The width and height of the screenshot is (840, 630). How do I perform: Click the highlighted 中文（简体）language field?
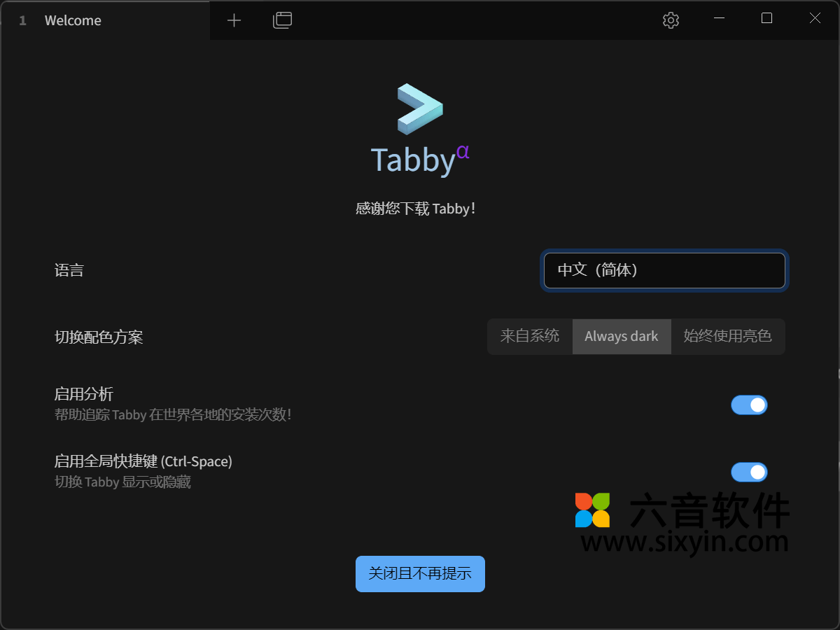(x=664, y=270)
